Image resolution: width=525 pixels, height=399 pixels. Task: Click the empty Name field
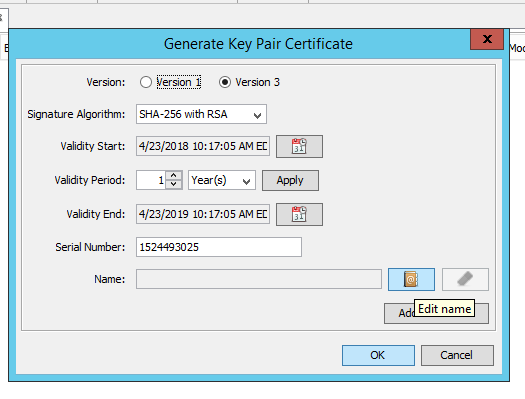click(258, 279)
